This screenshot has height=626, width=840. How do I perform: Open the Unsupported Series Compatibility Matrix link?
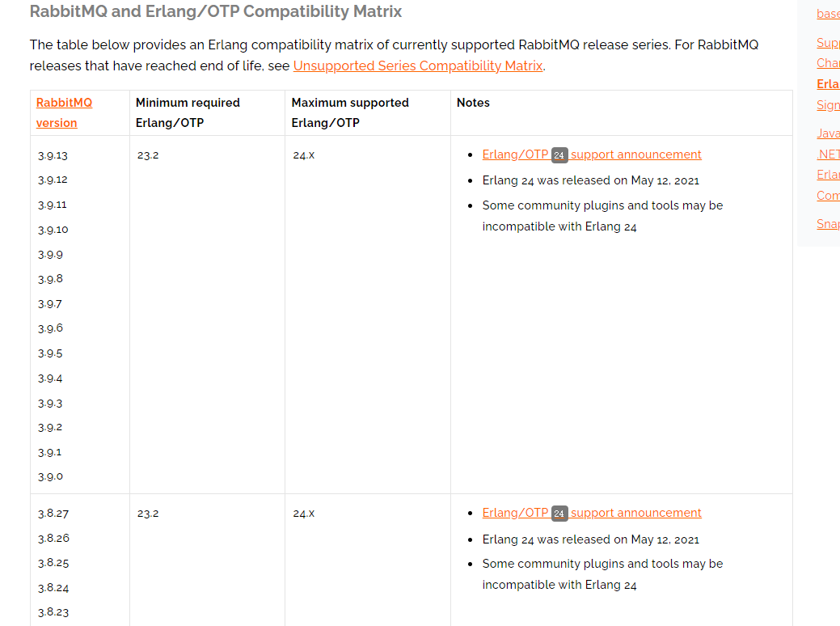pos(418,66)
